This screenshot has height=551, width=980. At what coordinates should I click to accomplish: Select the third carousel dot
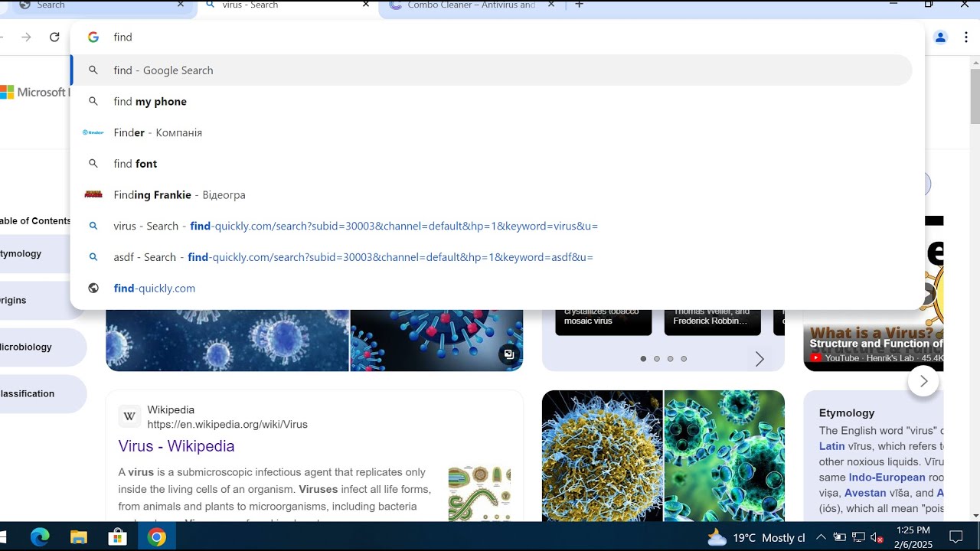pos(671,359)
